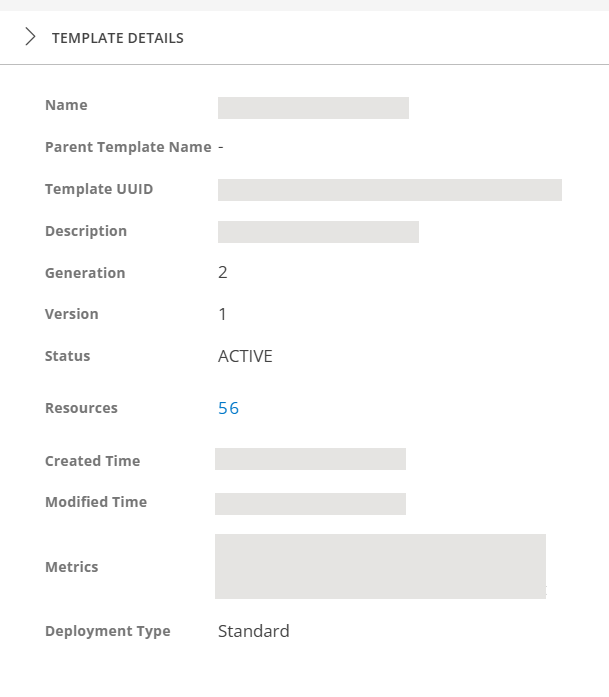The width and height of the screenshot is (609, 697).
Task: Click the redacted Created Time value
Action: point(310,459)
